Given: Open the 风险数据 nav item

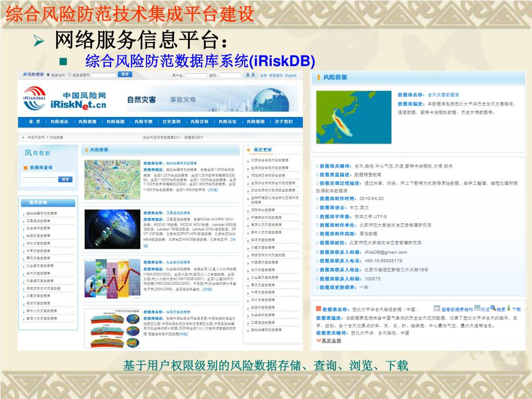Looking at the screenshot, I should 87,122.
